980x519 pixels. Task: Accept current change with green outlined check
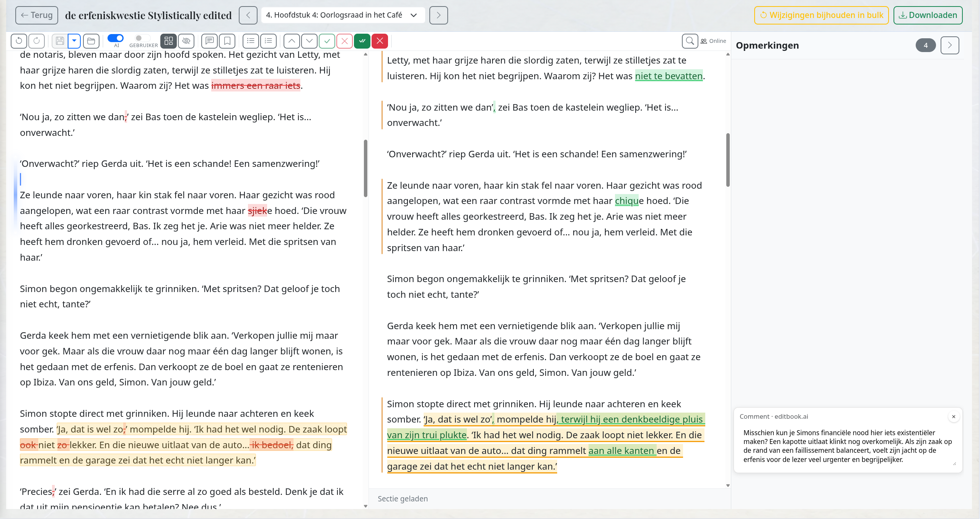pyautogui.click(x=327, y=41)
